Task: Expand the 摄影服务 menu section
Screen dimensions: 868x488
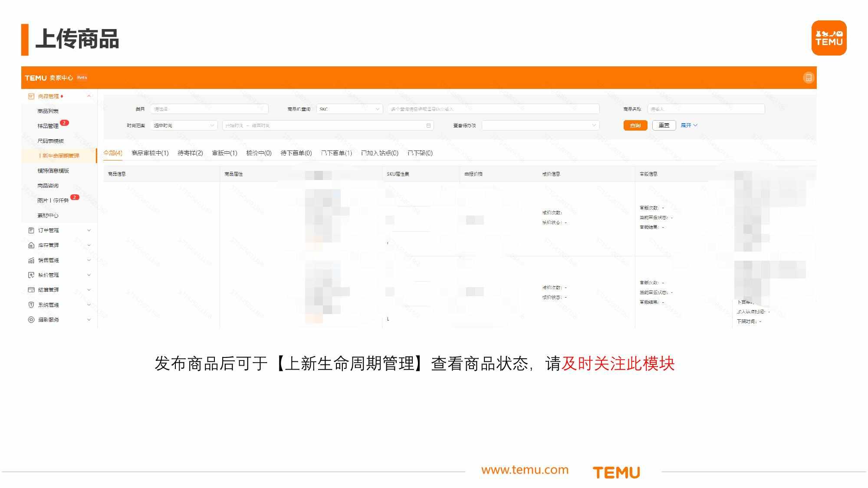Action: (x=89, y=320)
